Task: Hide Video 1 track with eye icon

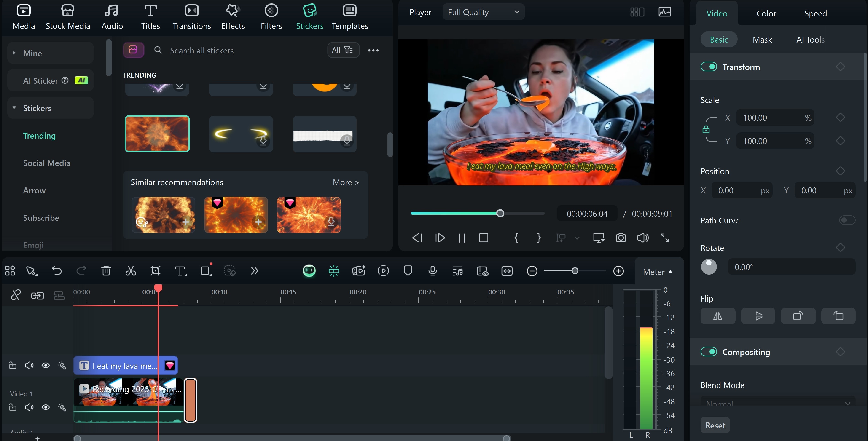Action: 46,407
